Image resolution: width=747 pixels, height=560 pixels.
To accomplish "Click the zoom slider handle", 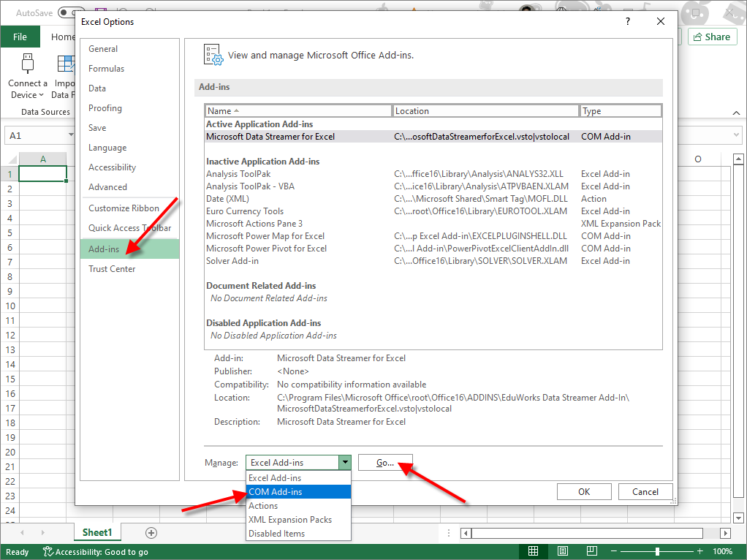I will (x=657, y=551).
